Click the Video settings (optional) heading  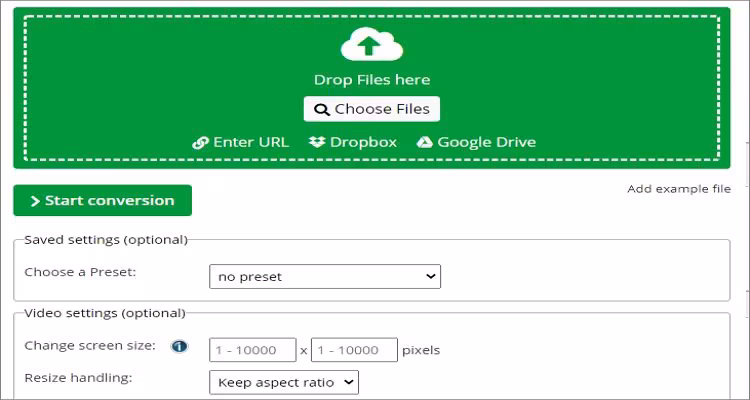105,313
